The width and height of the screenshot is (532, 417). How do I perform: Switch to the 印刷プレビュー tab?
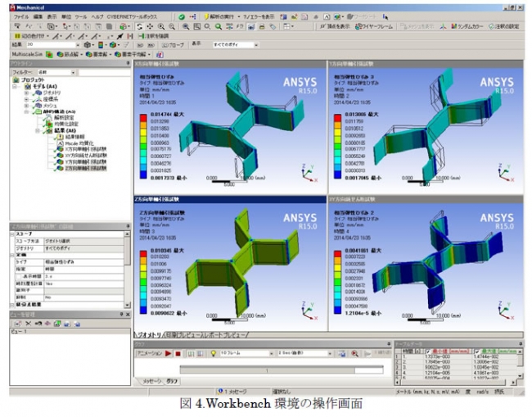coord(183,335)
